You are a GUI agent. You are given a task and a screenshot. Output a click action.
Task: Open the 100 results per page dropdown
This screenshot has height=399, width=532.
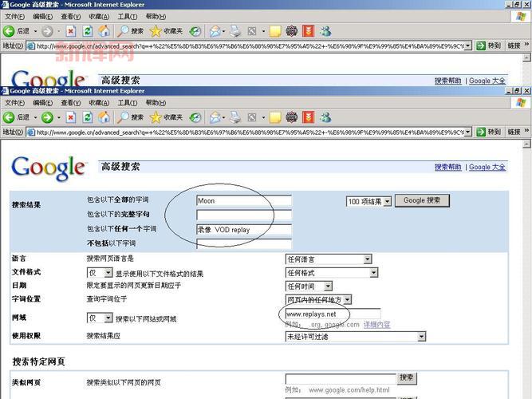tap(388, 201)
